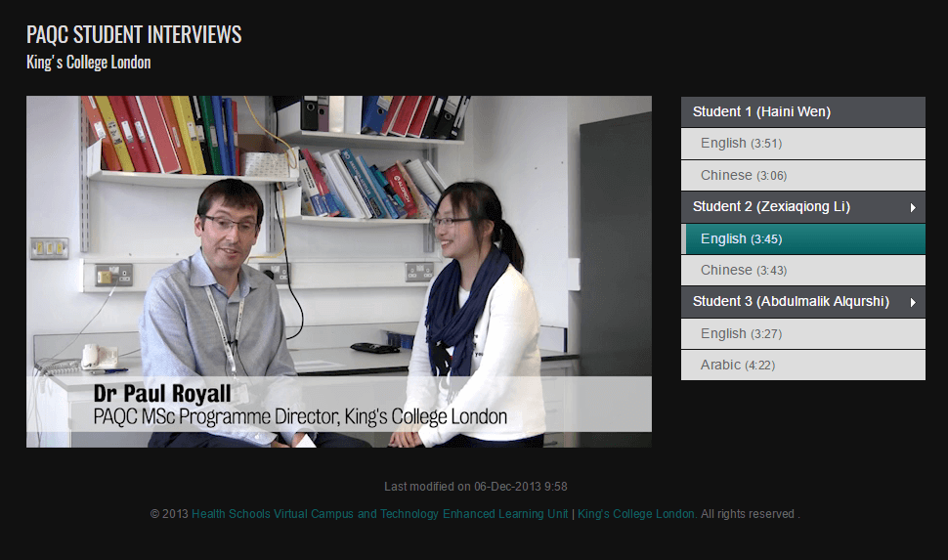Click the Dr Paul Royall caption
The height and width of the screenshot is (560, 948).
162,394
